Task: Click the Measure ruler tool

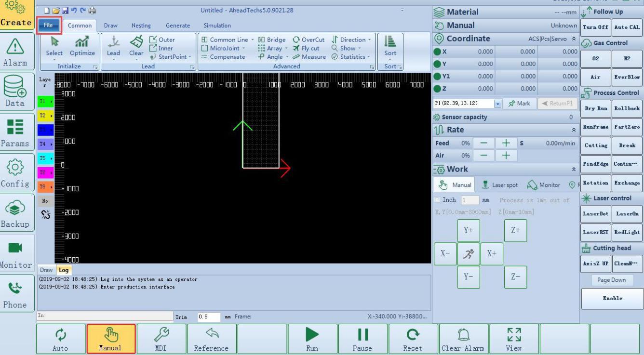Action: pos(309,57)
